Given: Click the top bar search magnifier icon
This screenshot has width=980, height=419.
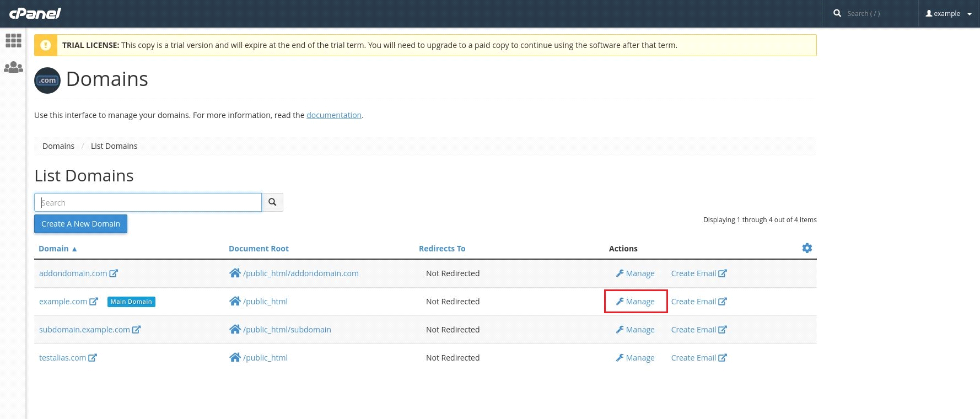Looking at the screenshot, I should (837, 13).
